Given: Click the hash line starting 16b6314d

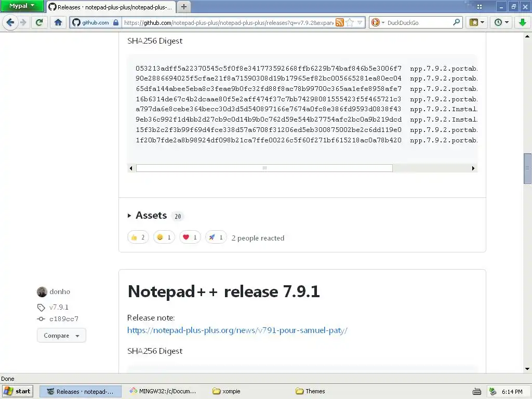Looking at the screenshot, I should tap(269, 99).
